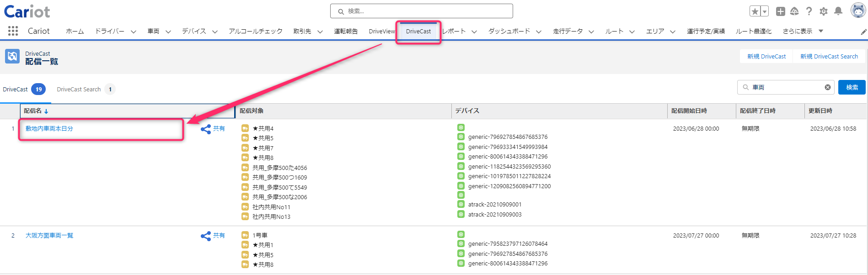Image resolution: width=868 pixels, height=275 pixels.
Task: Open the global actions plus icon
Action: pos(781,11)
